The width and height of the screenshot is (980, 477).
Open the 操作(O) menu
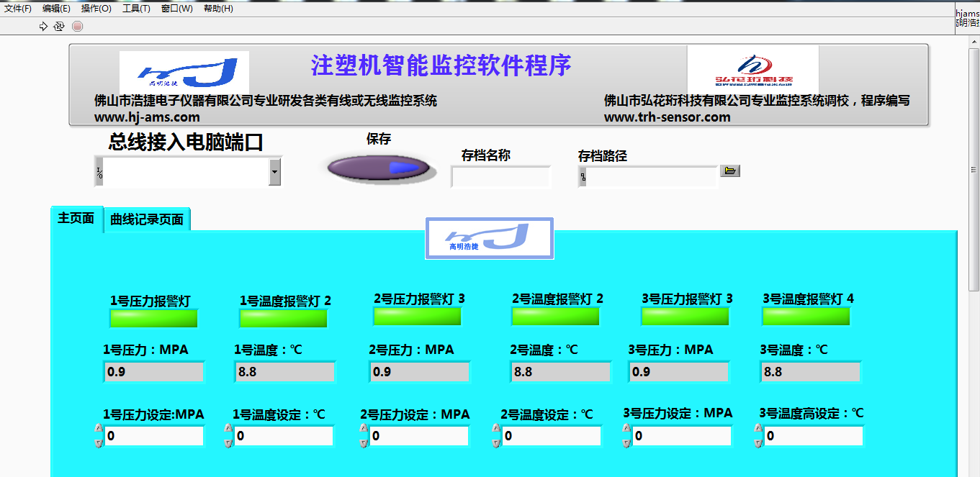(x=96, y=9)
